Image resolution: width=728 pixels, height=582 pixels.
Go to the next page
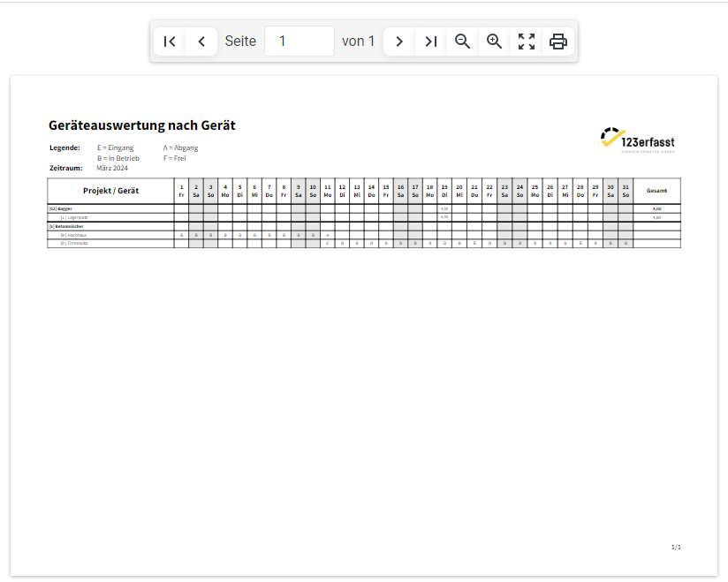pos(398,42)
